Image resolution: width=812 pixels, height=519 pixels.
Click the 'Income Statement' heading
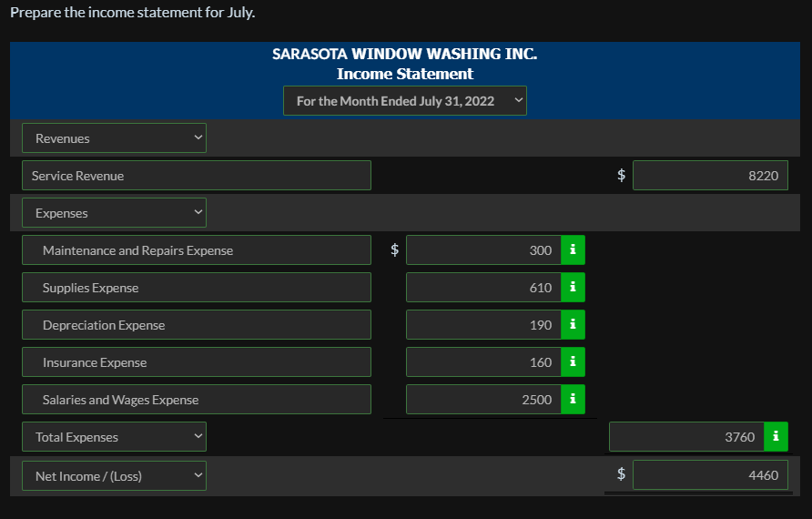click(405, 74)
